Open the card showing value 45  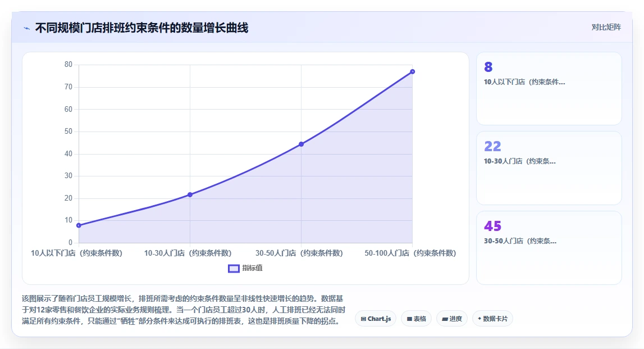click(549, 247)
